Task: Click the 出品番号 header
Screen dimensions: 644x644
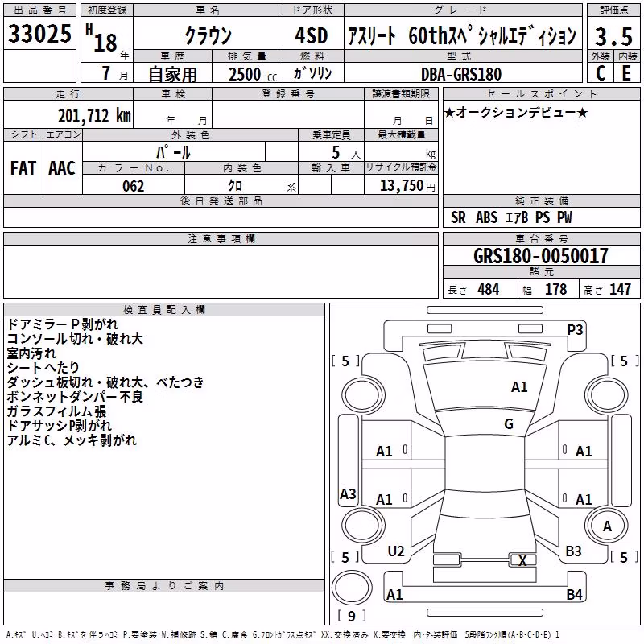Action: click(x=39, y=10)
